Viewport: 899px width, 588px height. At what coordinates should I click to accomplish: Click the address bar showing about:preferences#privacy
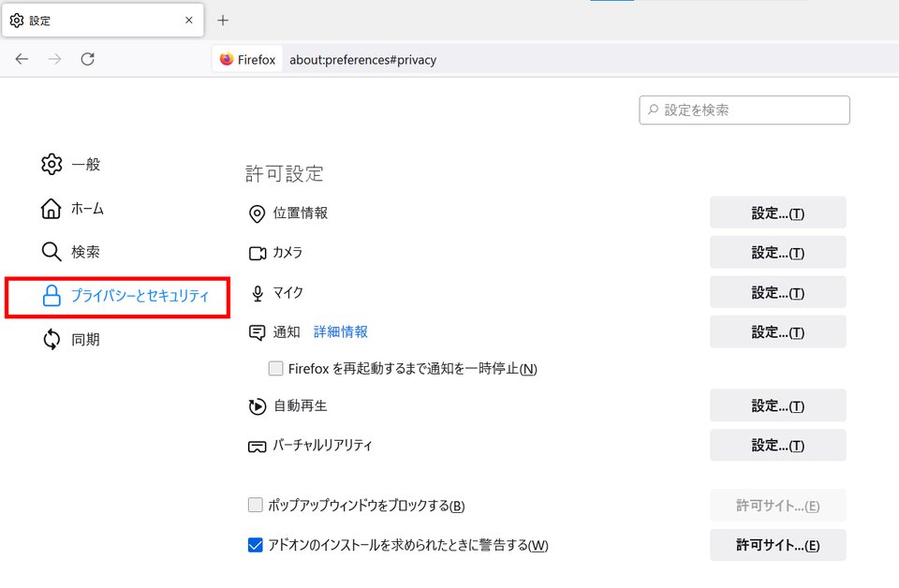point(363,60)
